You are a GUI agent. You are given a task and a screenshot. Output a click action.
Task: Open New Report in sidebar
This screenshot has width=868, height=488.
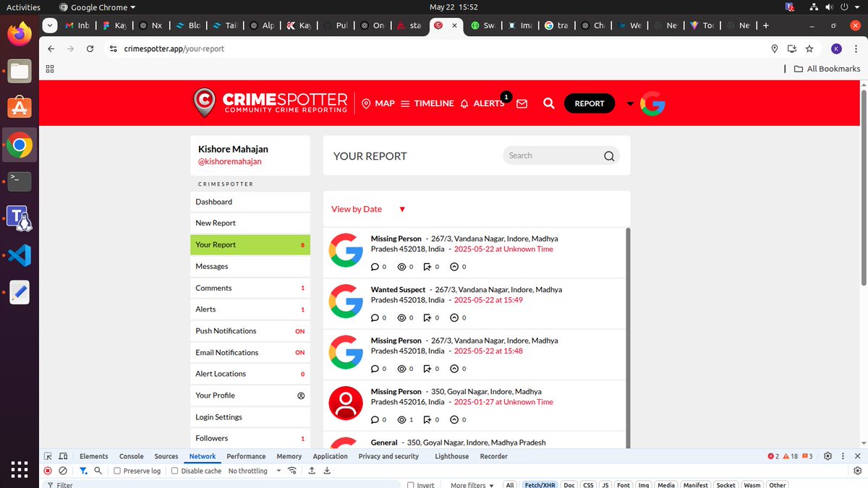click(250, 223)
